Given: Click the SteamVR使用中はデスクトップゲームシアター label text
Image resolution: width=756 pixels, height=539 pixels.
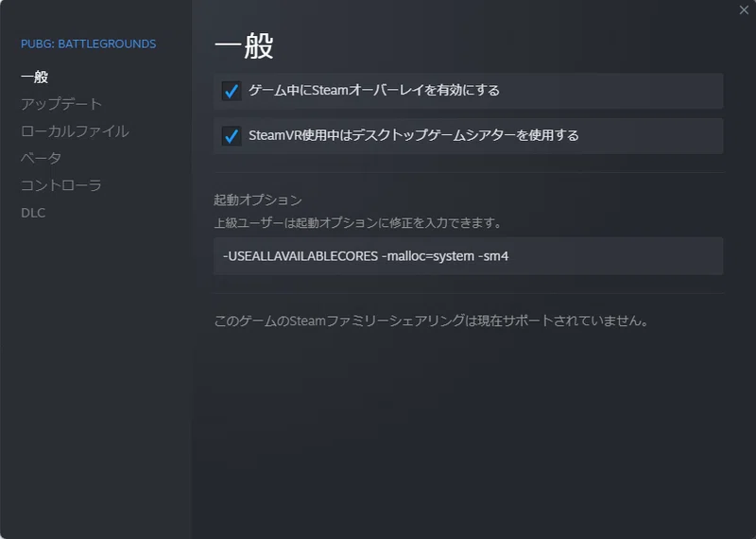Looking at the screenshot, I should pos(413,136).
